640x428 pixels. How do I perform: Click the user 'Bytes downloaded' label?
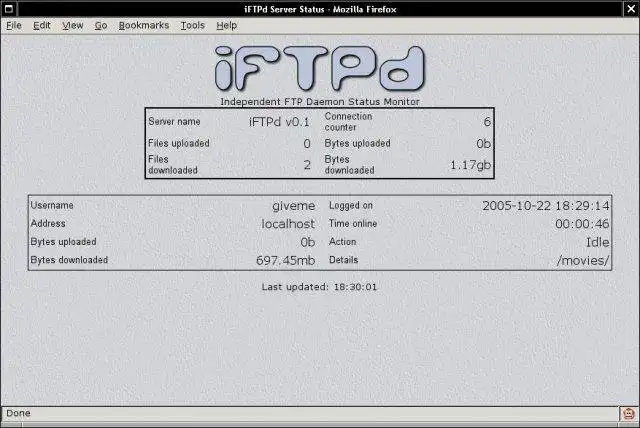(x=69, y=260)
